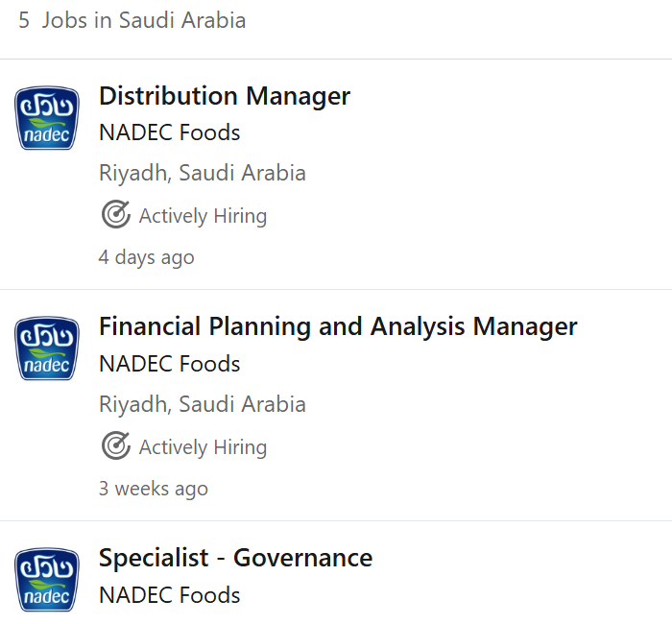Click Actively Hiring label for Distribution Manager
This screenshot has height=624, width=672.
click(x=203, y=216)
